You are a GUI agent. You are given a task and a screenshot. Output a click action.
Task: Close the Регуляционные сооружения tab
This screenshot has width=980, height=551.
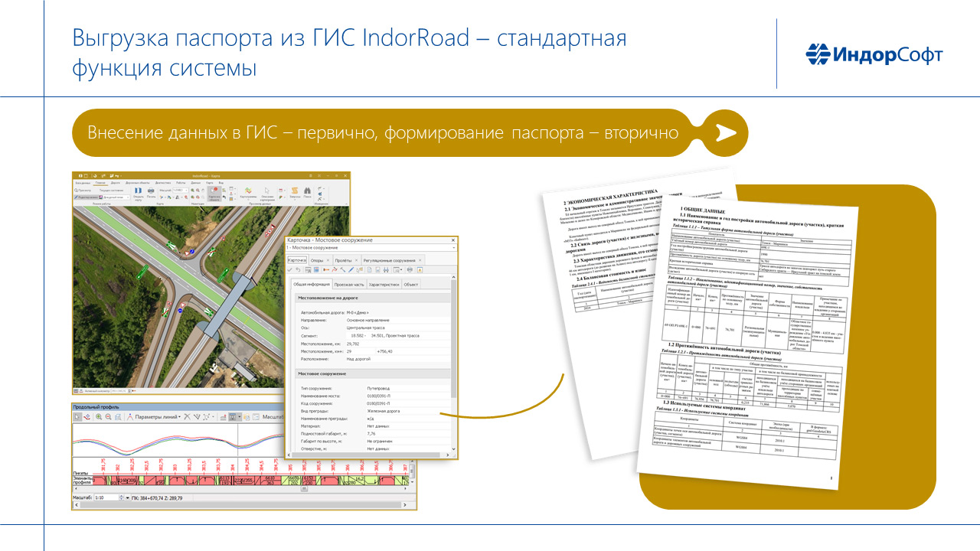(420, 260)
